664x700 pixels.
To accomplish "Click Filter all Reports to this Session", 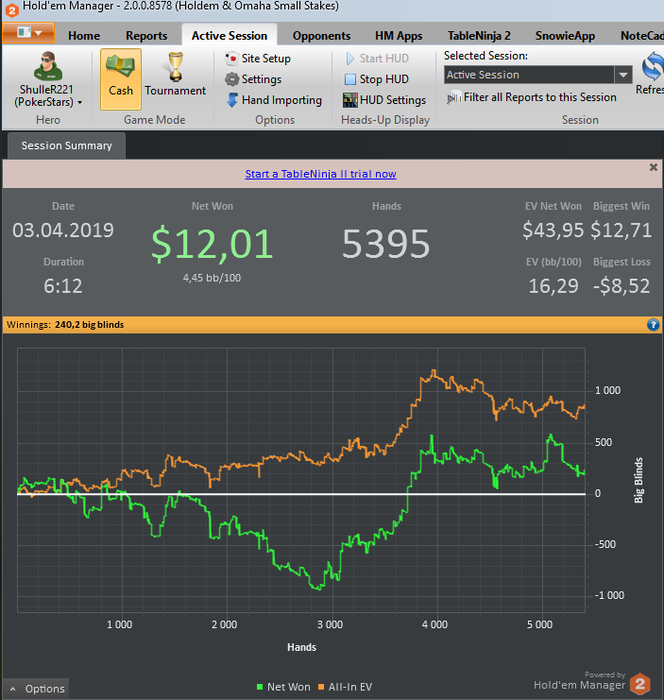I will point(532,97).
